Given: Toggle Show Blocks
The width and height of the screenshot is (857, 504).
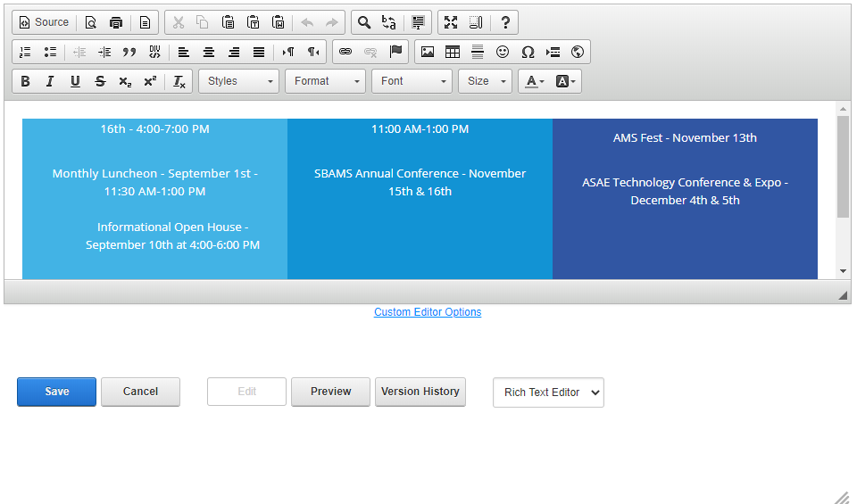Looking at the screenshot, I should point(476,22).
